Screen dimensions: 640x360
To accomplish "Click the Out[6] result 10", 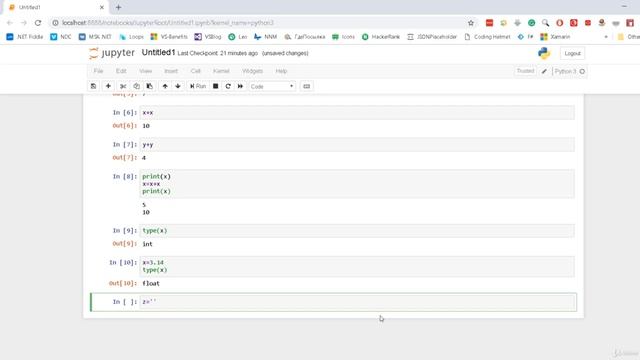I will pyautogui.click(x=146, y=126).
